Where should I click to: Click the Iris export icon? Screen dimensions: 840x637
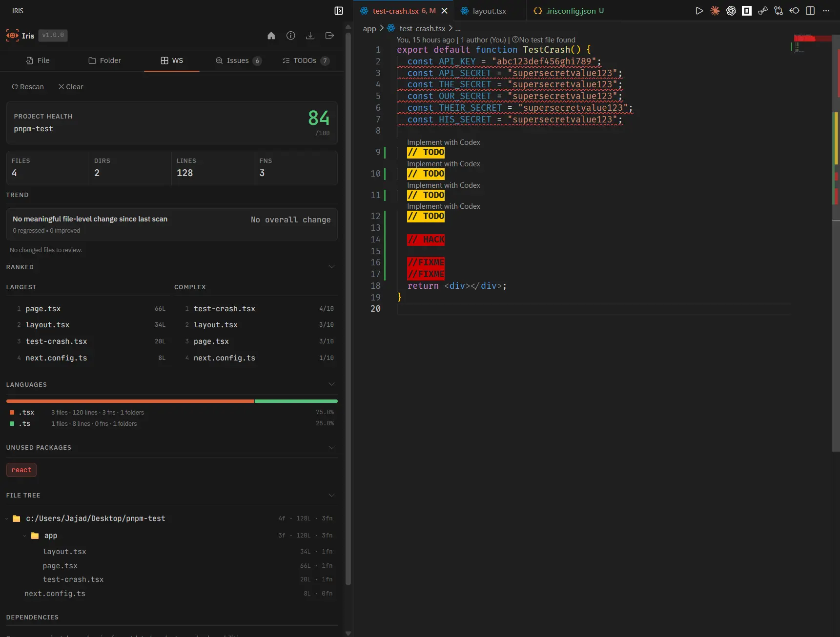(x=329, y=36)
